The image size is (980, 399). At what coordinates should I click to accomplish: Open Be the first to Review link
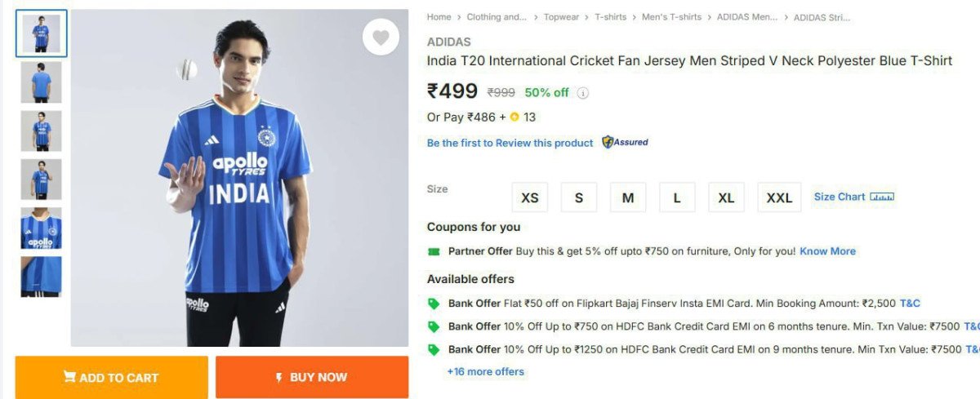pyautogui.click(x=510, y=143)
